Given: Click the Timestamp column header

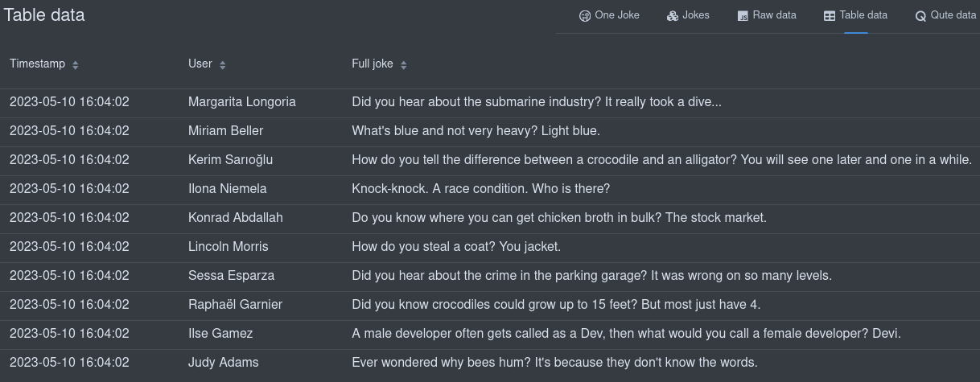Looking at the screenshot, I should coord(38,64).
